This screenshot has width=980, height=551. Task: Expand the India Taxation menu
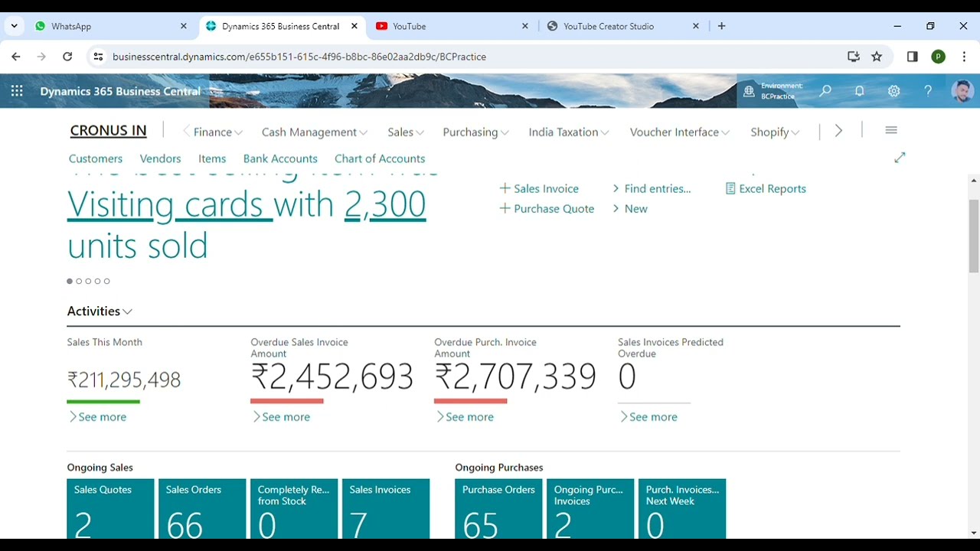[x=569, y=132]
